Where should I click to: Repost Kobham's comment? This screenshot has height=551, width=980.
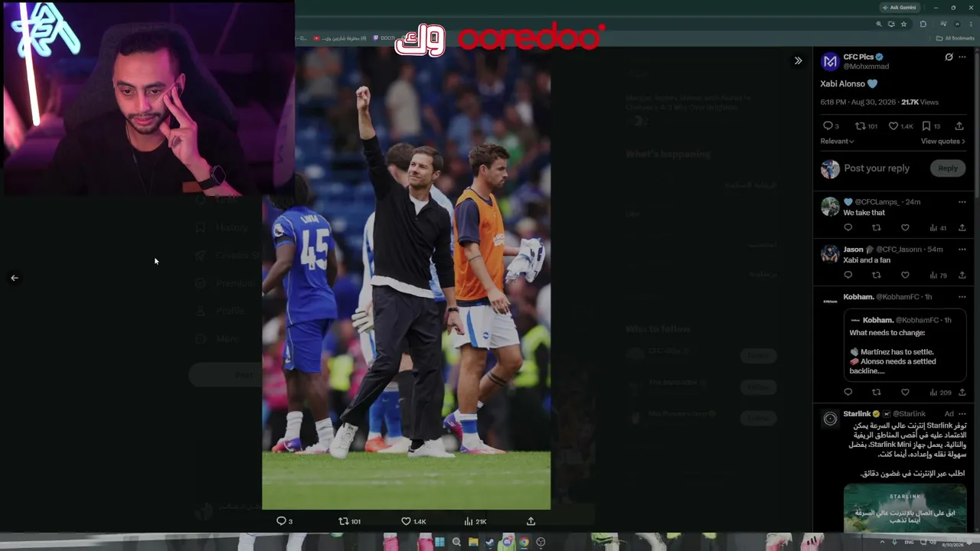tap(877, 393)
